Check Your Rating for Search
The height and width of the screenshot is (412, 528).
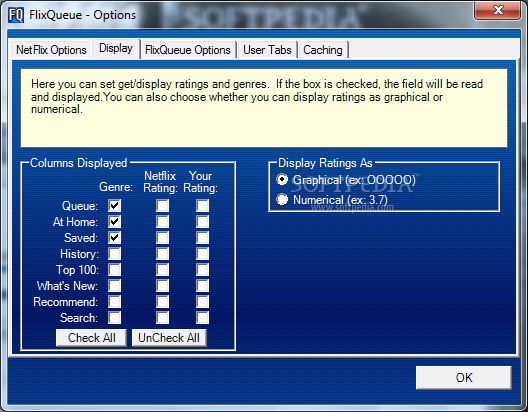click(x=202, y=317)
